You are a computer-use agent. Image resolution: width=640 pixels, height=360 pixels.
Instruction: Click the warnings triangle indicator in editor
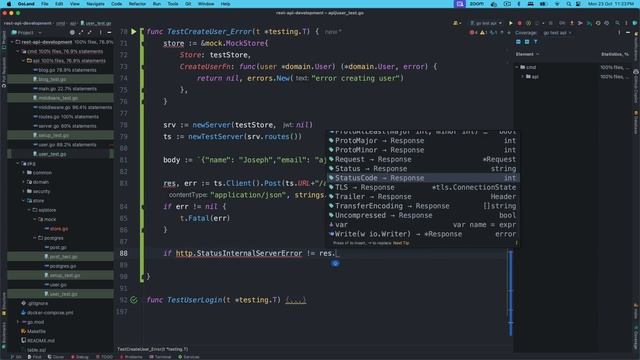pyautogui.click(x=484, y=33)
